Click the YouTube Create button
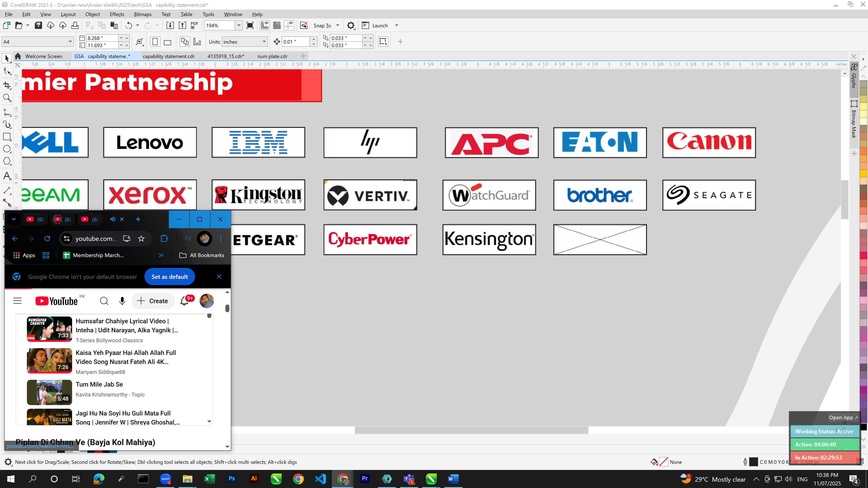Viewport: 868px width, 488px height. coord(153,301)
